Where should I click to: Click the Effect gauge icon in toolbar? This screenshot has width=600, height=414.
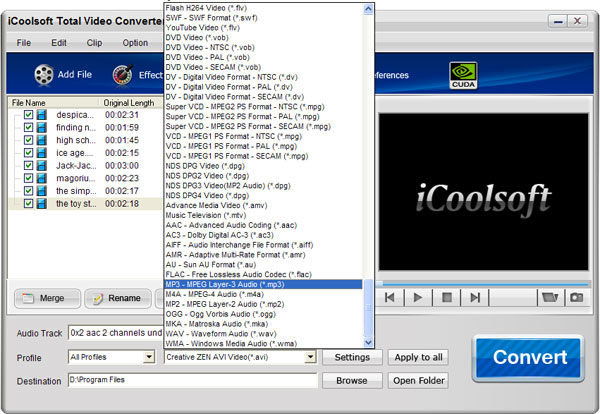point(124,74)
